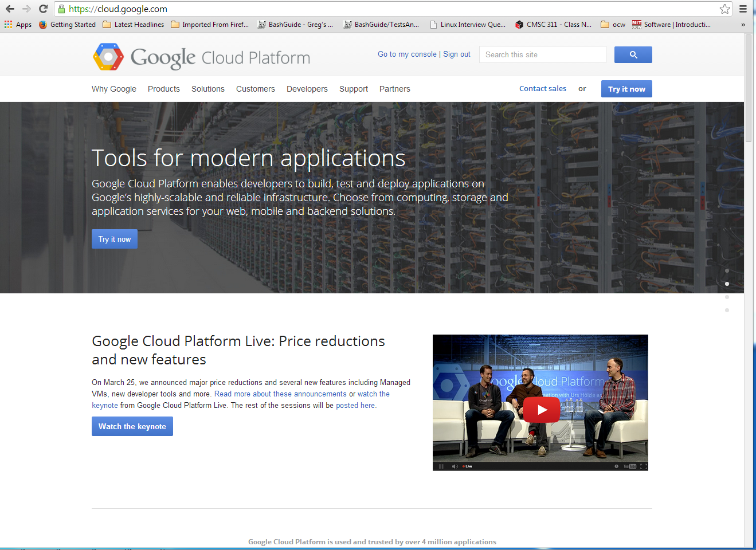The image size is (756, 550).
Task: Click the browser forward arrow
Action: pyautogui.click(x=26, y=9)
